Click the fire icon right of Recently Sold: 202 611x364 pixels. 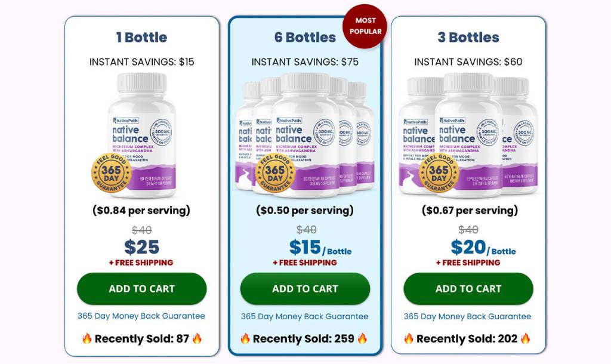[x=525, y=339]
